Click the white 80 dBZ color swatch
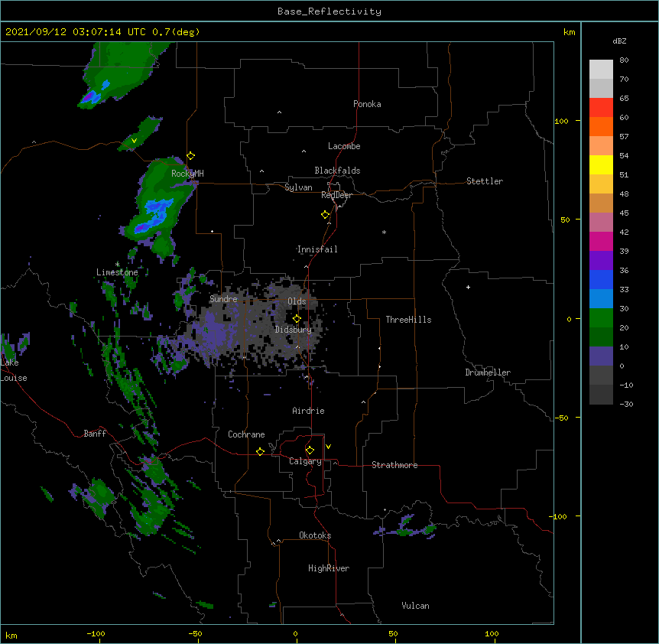This screenshot has height=644, width=659. click(x=601, y=70)
